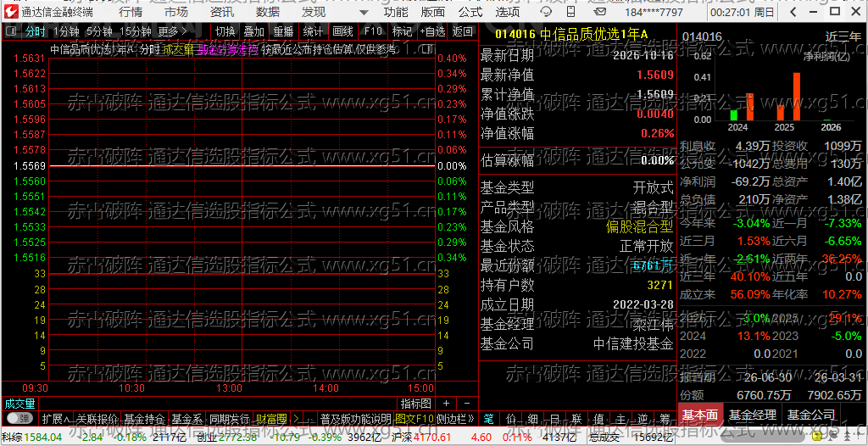Add to watchlist with +自选

click(432, 31)
